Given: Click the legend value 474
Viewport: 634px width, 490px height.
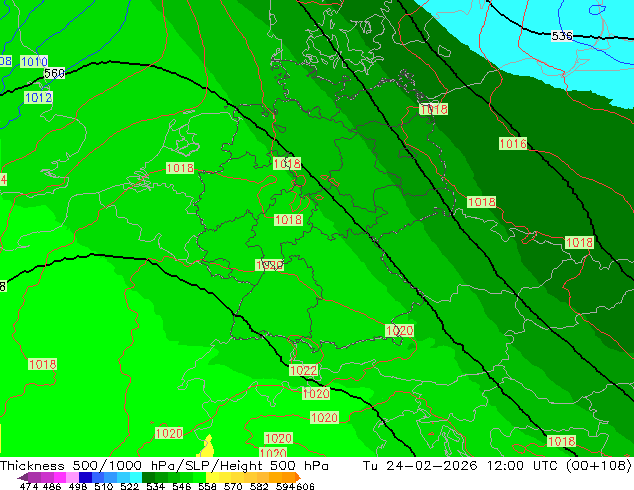Looking at the screenshot, I should click(29, 486).
